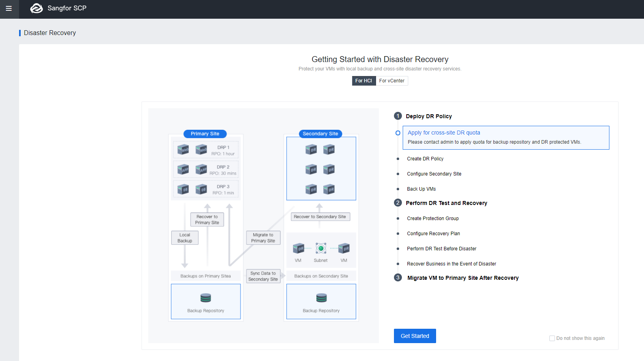Select the For HCI tab
Screen dimensions: 644x361
[x=363, y=81]
